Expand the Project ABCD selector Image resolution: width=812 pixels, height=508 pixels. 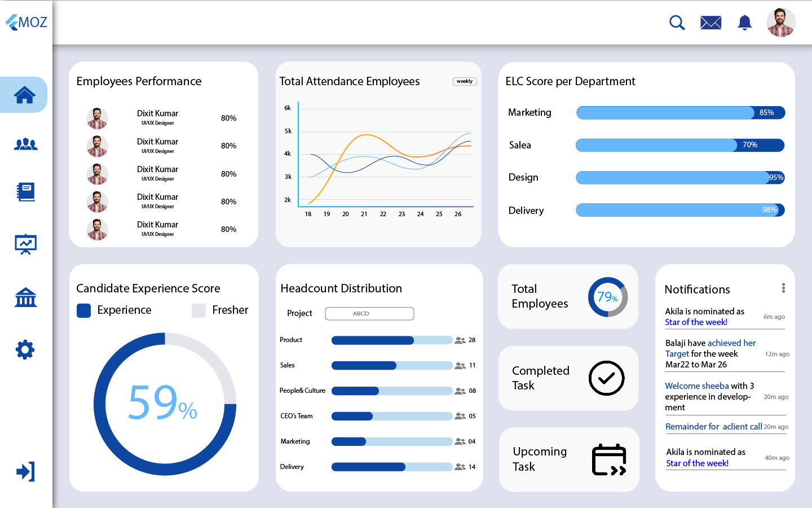(x=369, y=314)
